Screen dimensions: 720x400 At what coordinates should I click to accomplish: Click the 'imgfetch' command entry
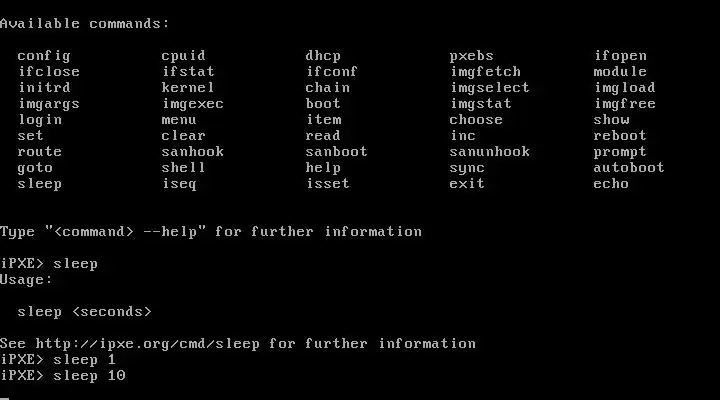(x=485, y=72)
